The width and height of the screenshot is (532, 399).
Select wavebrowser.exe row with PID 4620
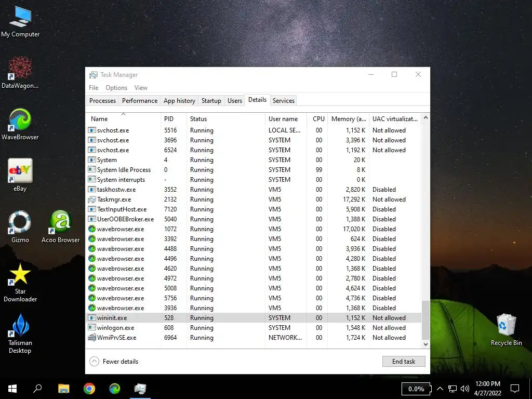254,269
